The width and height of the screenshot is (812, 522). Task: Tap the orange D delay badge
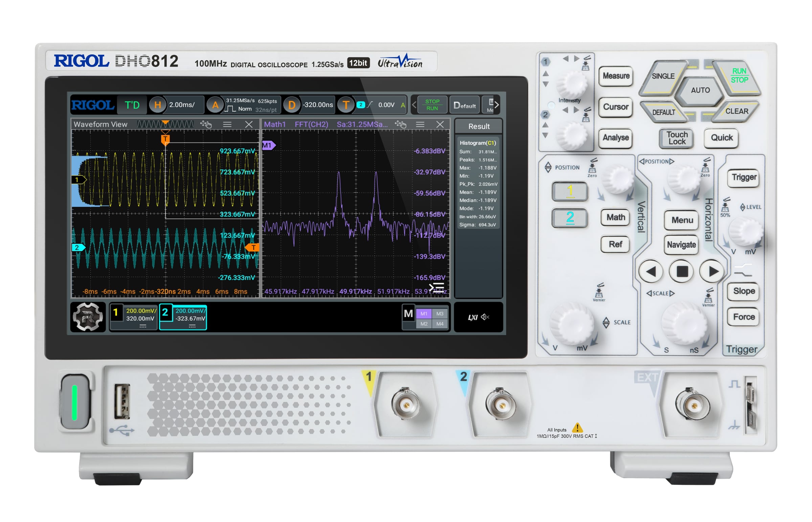pyautogui.click(x=291, y=105)
